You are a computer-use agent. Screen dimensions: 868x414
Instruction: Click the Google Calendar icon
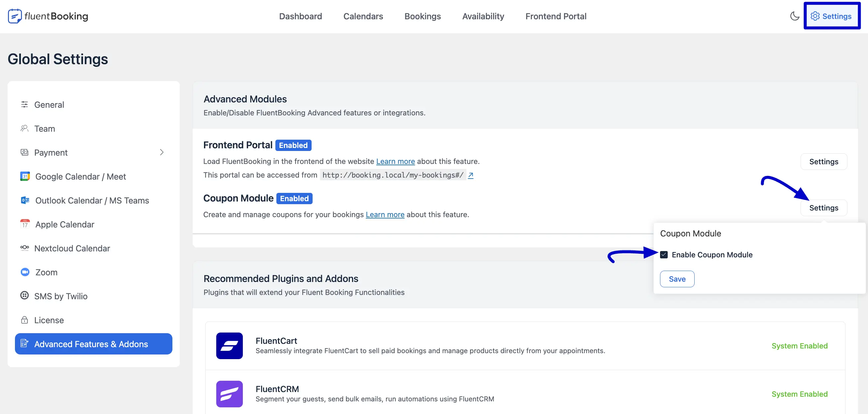pos(25,176)
